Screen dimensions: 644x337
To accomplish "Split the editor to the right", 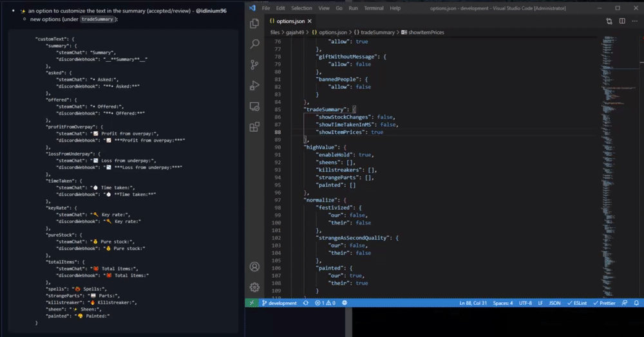I will pyautogui.click(x=622, y=21).
